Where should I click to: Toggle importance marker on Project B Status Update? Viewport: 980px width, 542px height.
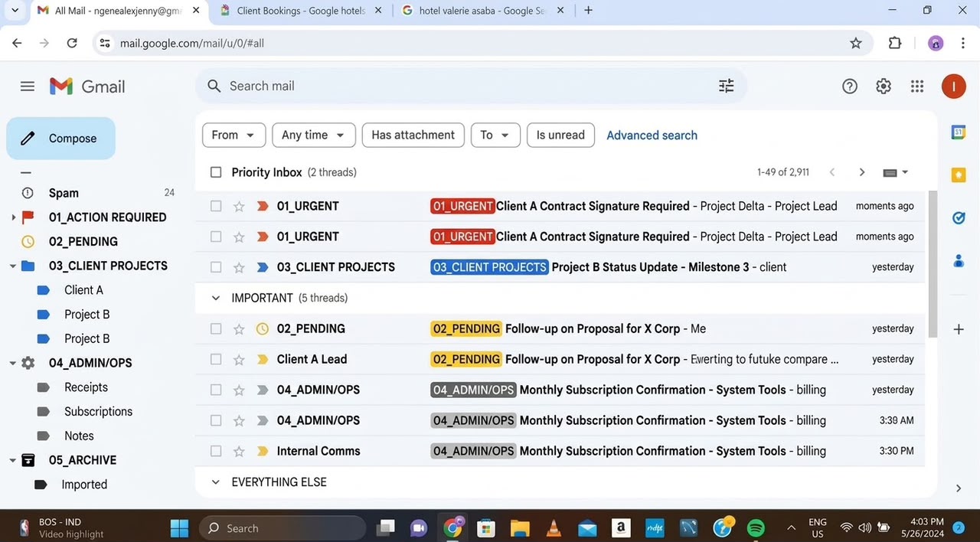pyautogui.click(x=263, y=267)
